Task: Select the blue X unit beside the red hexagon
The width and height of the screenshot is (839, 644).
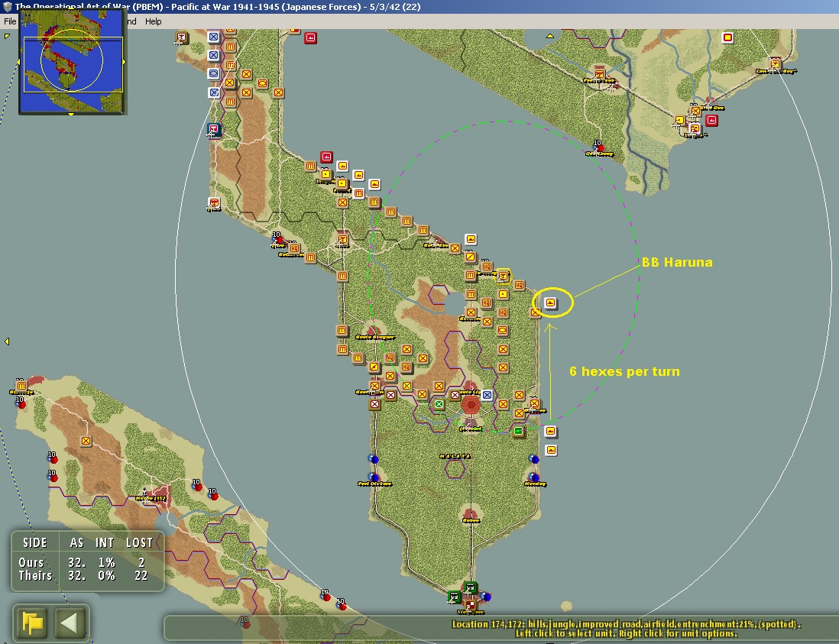Action: [487, 395]
